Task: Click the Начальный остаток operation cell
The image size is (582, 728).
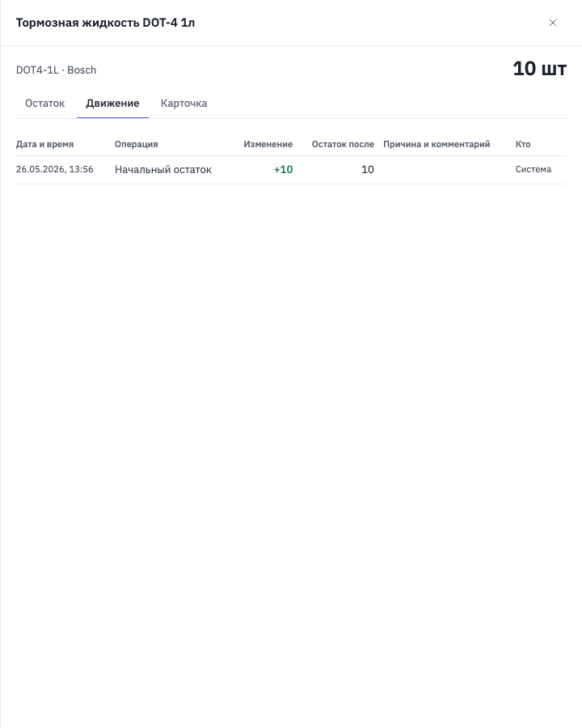Action: 163,170
